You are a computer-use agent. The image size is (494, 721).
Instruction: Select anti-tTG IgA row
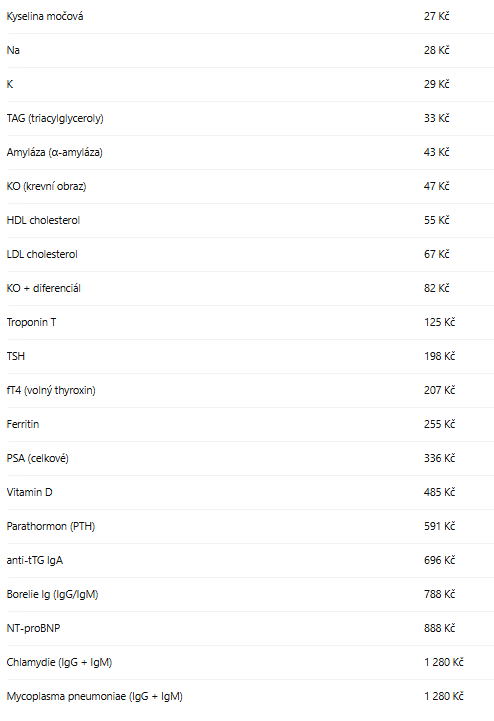click(250, 561)
